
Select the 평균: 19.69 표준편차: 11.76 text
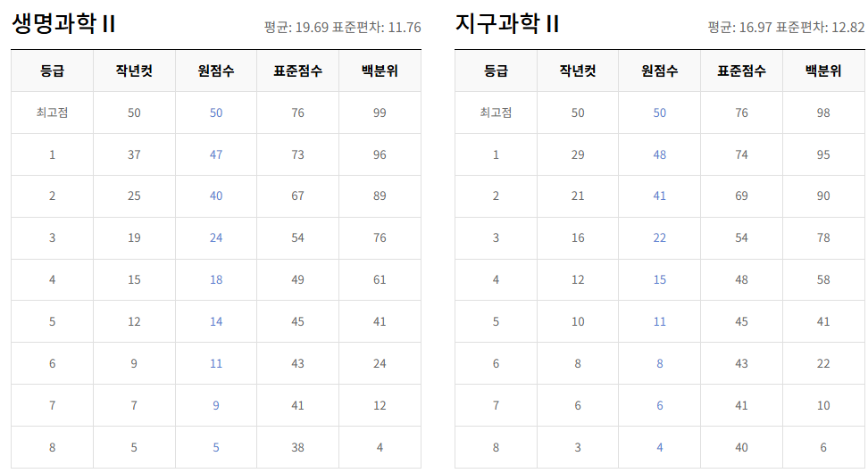click(343, 27)
